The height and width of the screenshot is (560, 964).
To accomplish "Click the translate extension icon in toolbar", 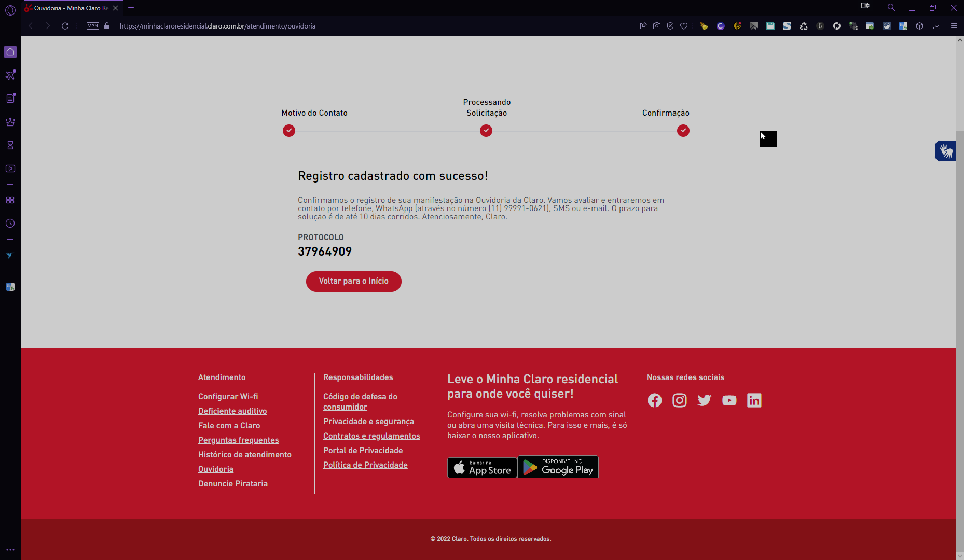I will (903, 26).
